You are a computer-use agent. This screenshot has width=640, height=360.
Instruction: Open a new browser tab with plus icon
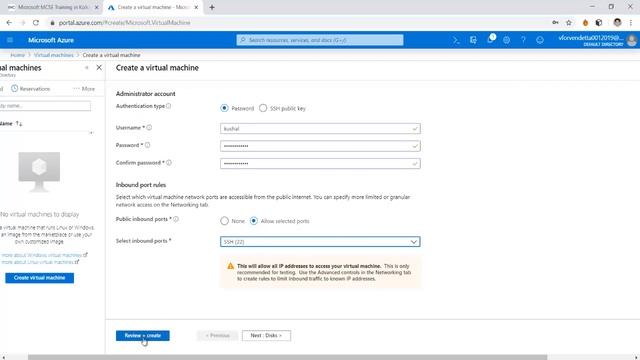pyautogui.click(x=212, y=7)
